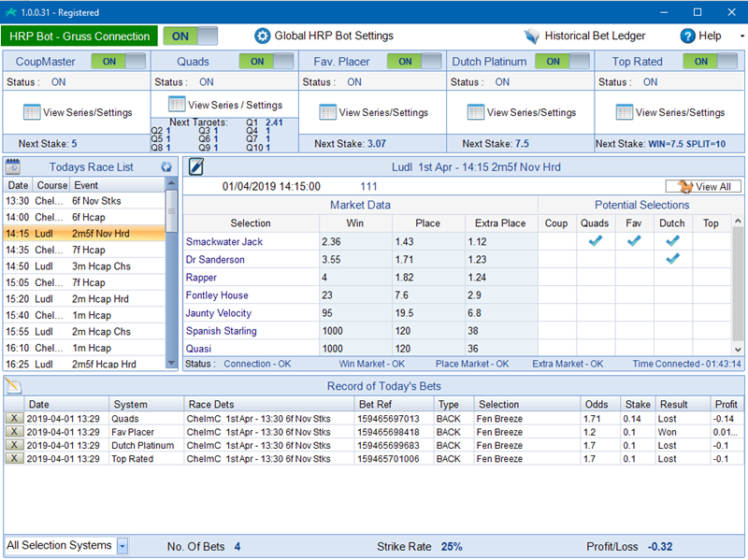Delete the Quads bet row with X
The width and height of the screenshot is (748, 560).
(14, 418)
